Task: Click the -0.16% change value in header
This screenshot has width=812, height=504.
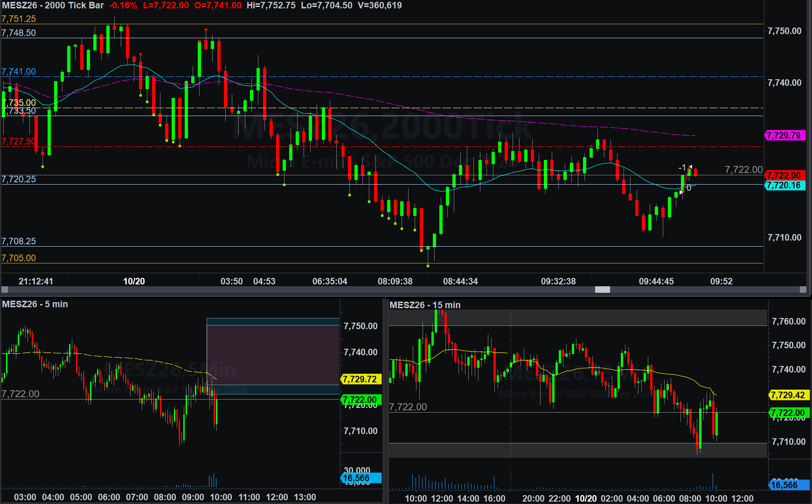Action: 123,6
